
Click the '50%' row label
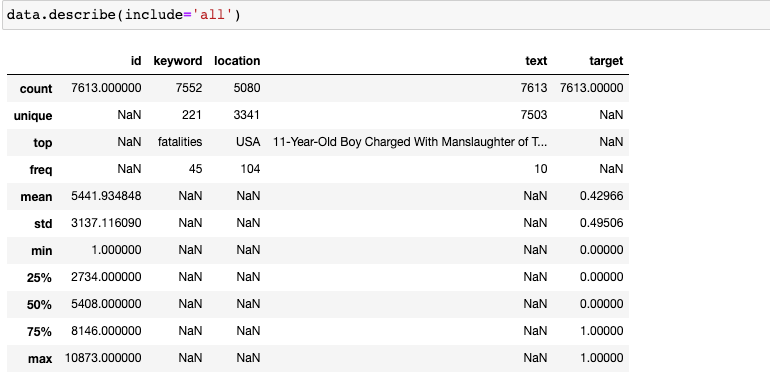pos(39,304)
